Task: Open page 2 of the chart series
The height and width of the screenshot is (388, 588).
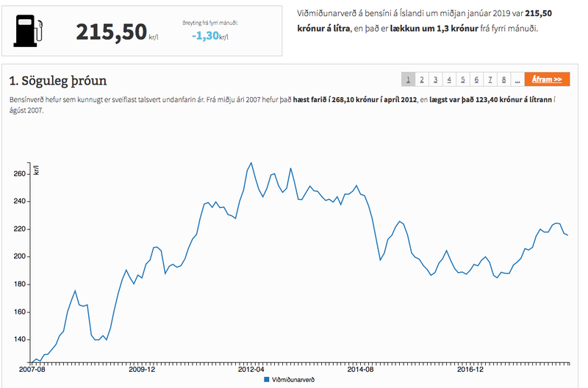Action: (422, 79)
